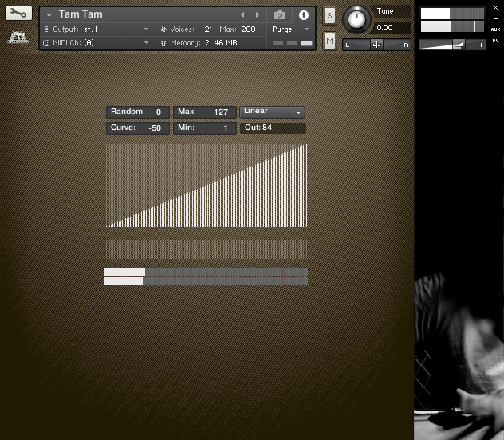
Task: Click the plus icon on volume slider
Action: click(x=481, y=45)
